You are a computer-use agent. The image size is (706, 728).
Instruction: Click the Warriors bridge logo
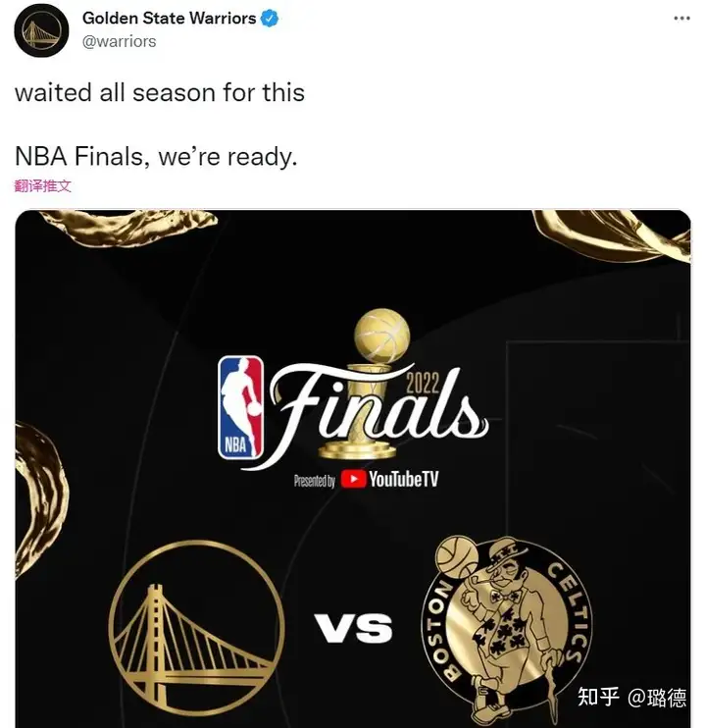(x=197, y=628)
